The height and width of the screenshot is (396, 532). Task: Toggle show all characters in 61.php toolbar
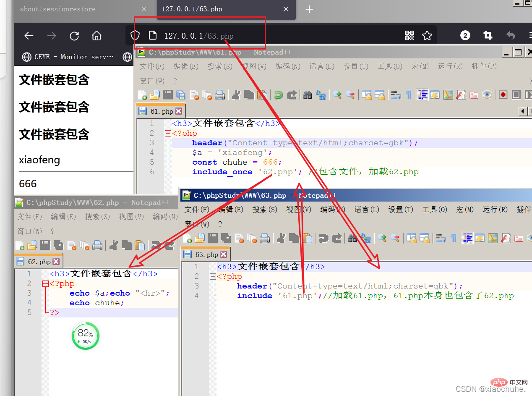click(408, 95)
